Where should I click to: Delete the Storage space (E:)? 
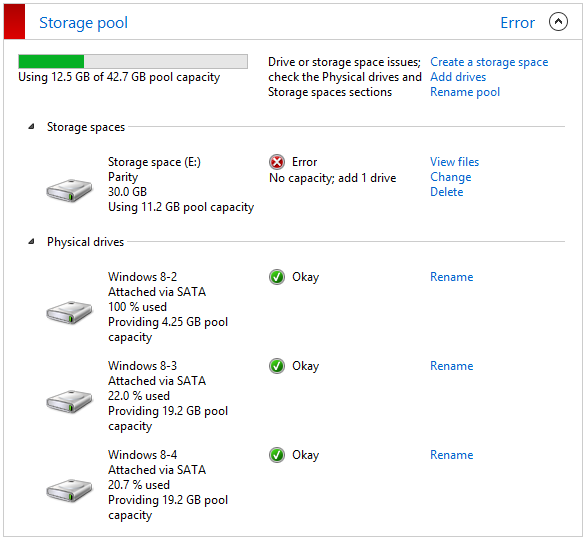click(x=447, y=192)
